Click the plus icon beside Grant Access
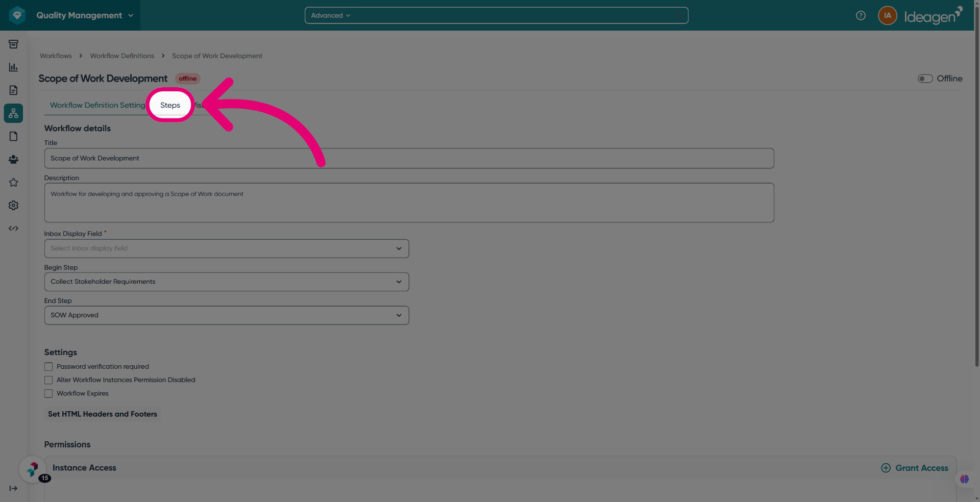 pyautogui.click(x=886, y=468)
